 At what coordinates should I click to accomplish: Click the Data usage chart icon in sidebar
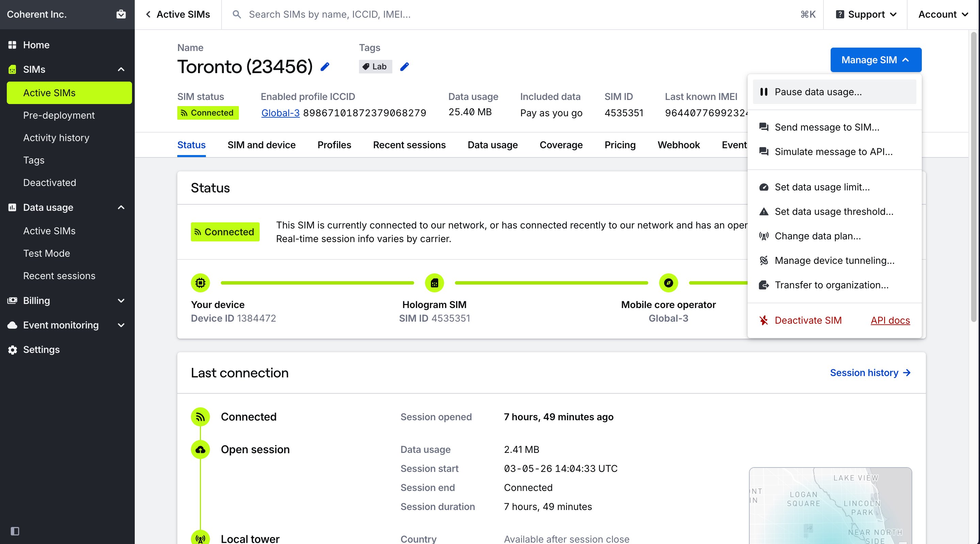point(12,207)
